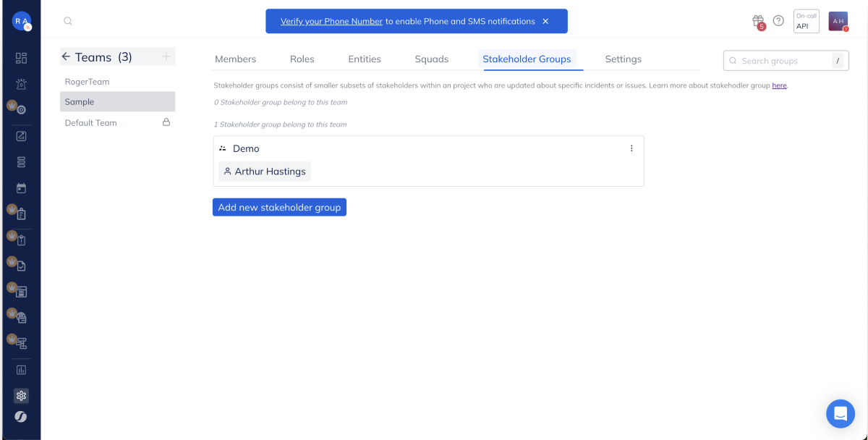This screenshot has height=440, width=868.
Task: Click the settings gear icon in sidebar
Action: (x=21, y=396)
